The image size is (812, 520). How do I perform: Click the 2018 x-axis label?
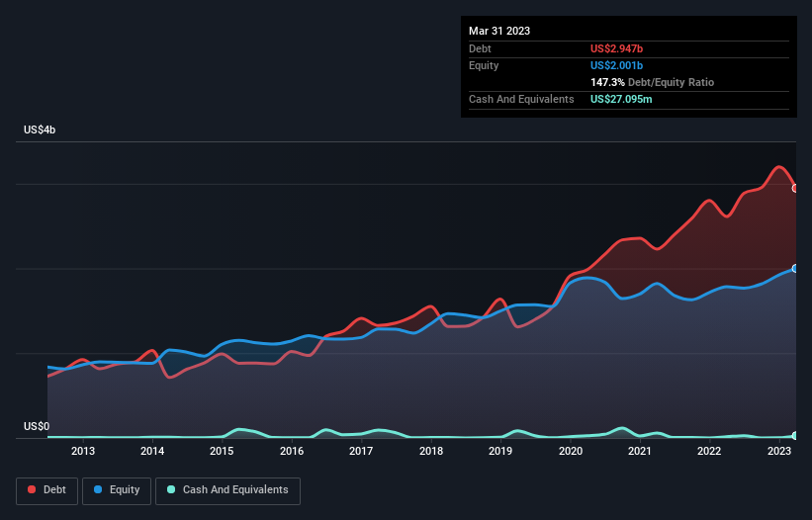(x=431, y=451)
